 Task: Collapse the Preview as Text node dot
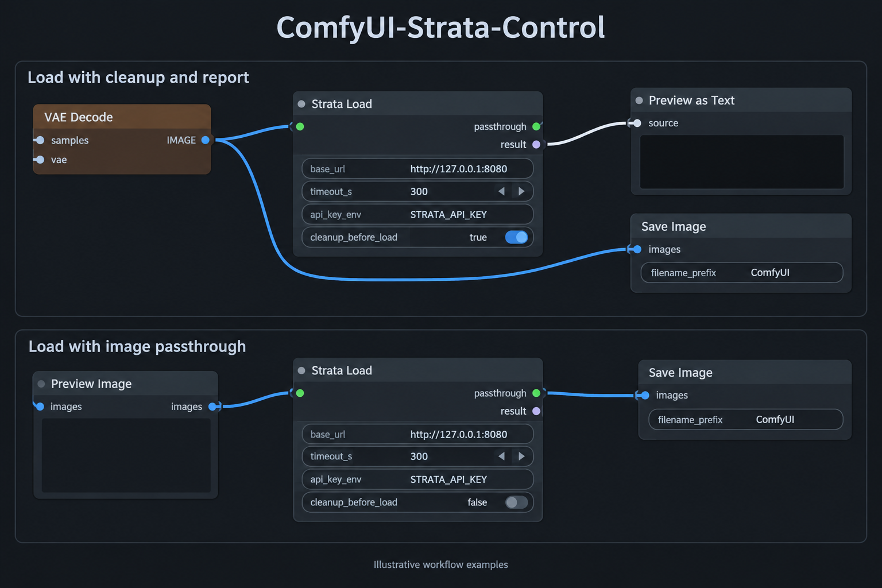[x=639, y=100]
